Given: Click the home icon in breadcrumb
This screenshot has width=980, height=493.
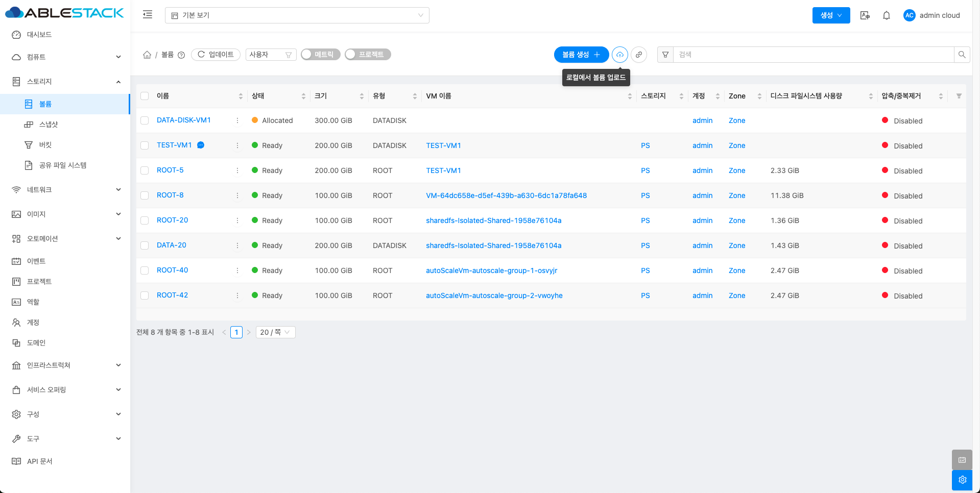Looking at the screenshot, I should [147, 55].
